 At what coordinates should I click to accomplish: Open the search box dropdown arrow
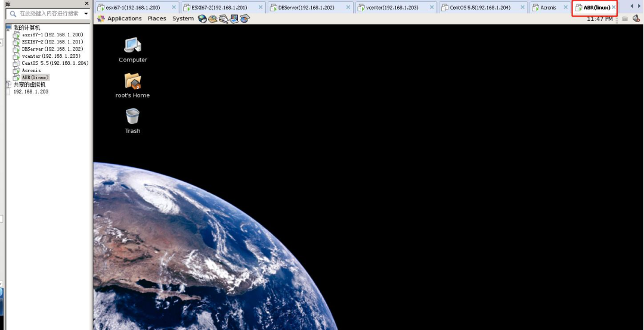coord(86,14)
